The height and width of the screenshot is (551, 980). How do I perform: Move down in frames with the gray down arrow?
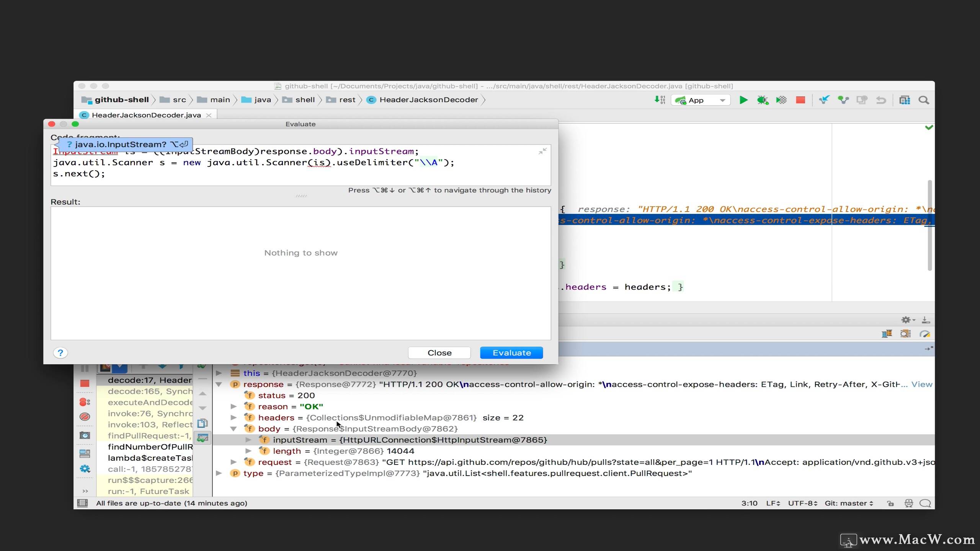click(203, 408)
